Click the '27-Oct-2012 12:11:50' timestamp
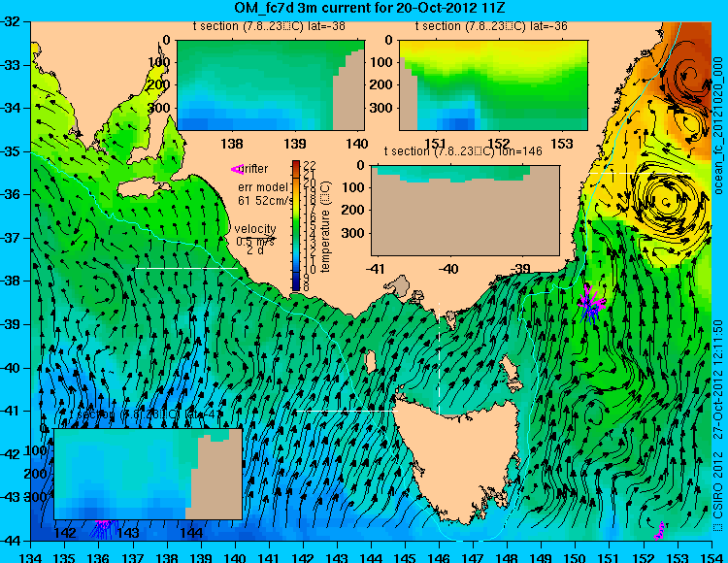The width and height of the screenshot is (728, 563). click(x=718, y=380)
